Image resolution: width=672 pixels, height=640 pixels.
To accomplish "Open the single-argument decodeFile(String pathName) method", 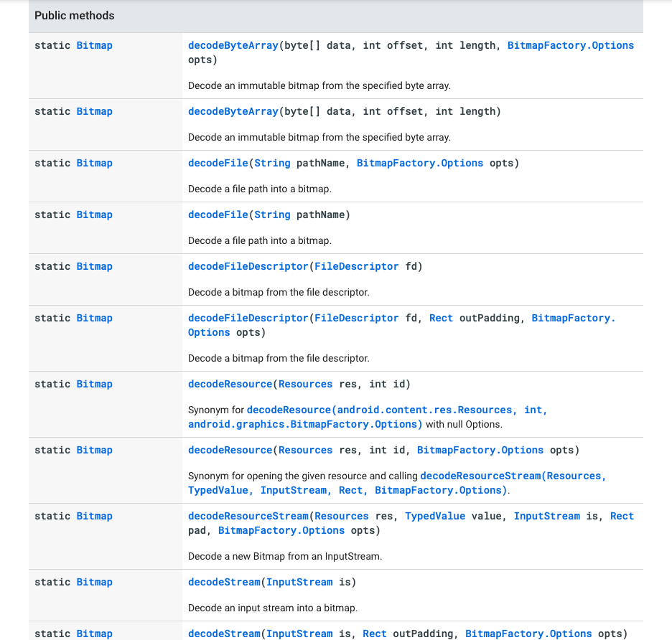I will click(x=218, y=215).
